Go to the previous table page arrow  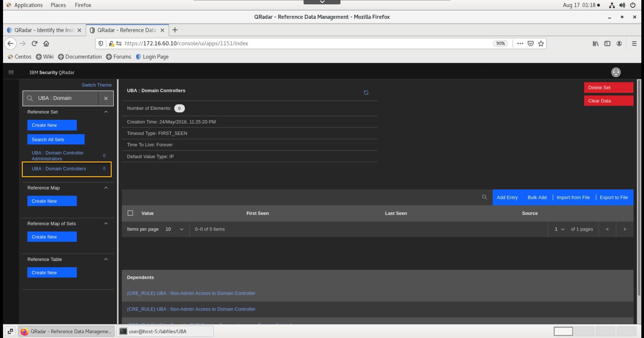click(607, 229)
